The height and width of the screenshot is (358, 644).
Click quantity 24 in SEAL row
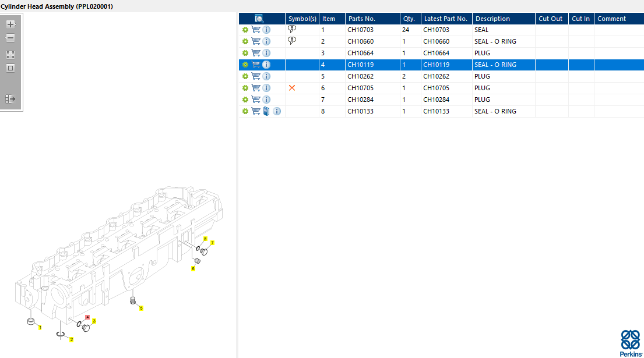406,30
